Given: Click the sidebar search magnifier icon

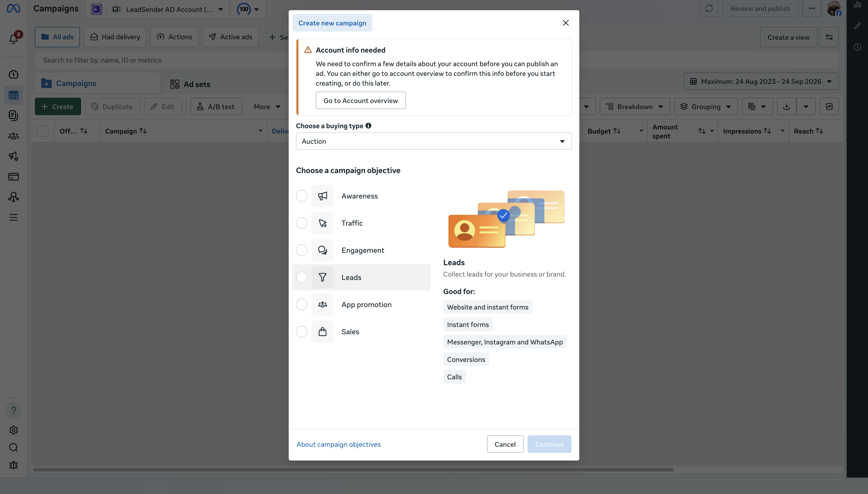Looking at the screenshot, I should pyautogui.click(x=14, y=447).
